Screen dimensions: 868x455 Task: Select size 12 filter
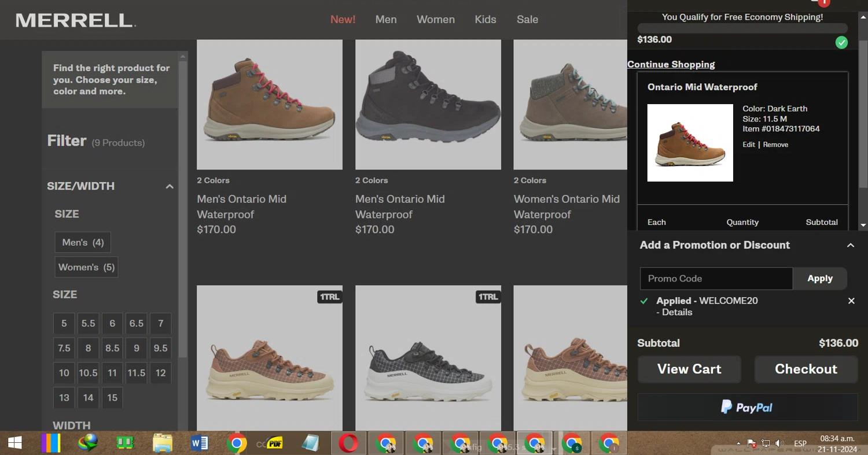[160, 373]
